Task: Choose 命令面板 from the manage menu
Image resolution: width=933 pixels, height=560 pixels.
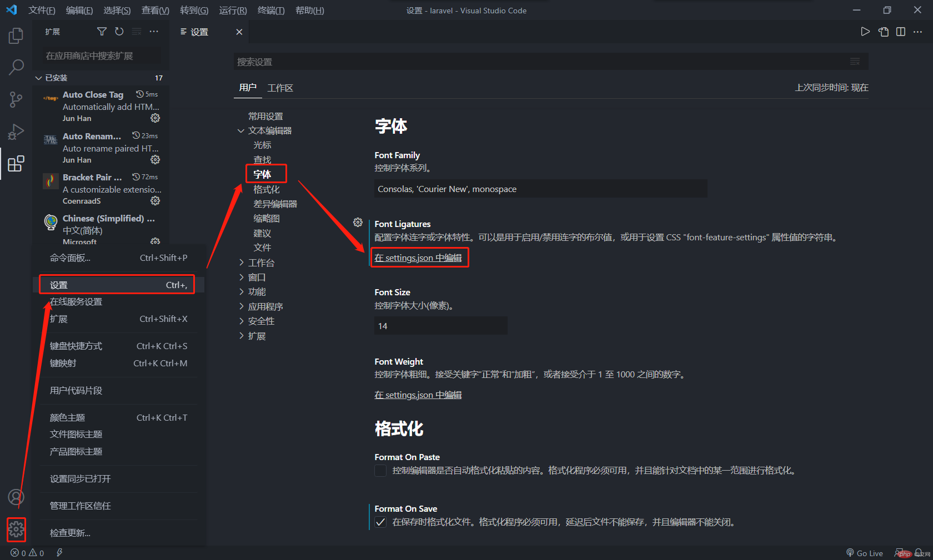Action: (118, 258)
